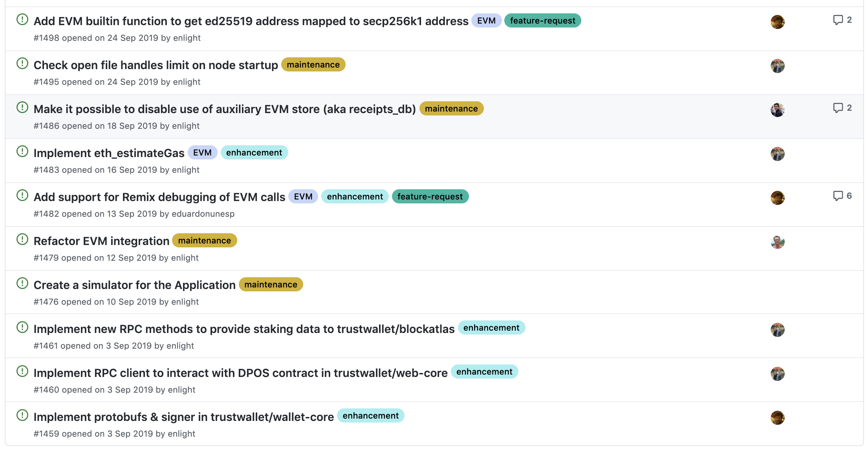This screenshot has height=450, width=868.
Task: Open issue about staking data to trustwallet/blockatlas
Action: 244,329
